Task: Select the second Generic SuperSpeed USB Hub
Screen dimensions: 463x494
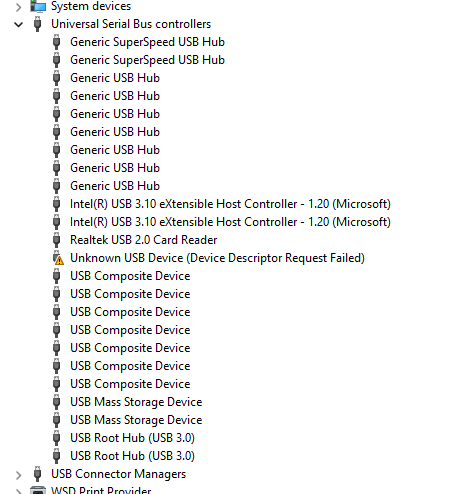Action: tap(147, 60)
